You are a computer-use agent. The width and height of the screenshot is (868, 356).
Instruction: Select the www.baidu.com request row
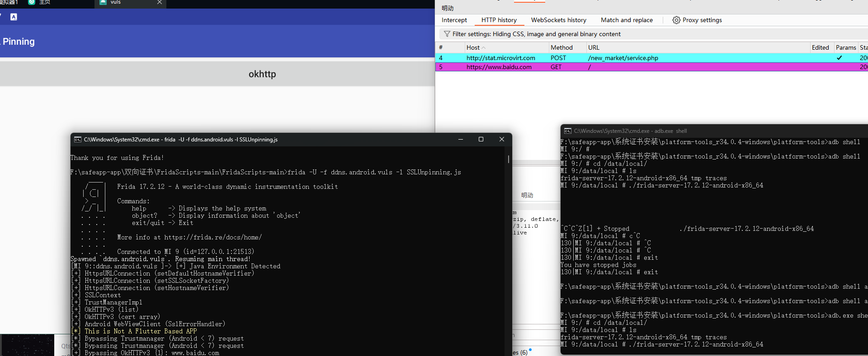pyautogui.click(x=651, y=67)
